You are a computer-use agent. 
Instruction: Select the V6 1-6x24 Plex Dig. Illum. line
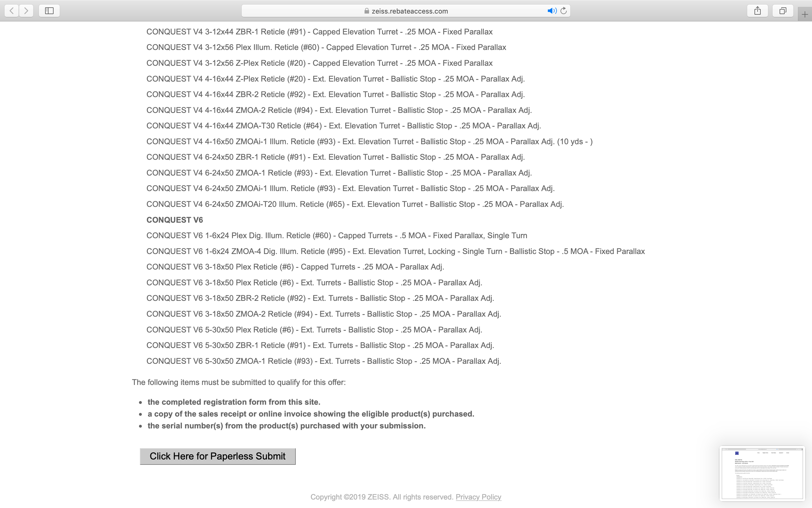tap(337, 236)
